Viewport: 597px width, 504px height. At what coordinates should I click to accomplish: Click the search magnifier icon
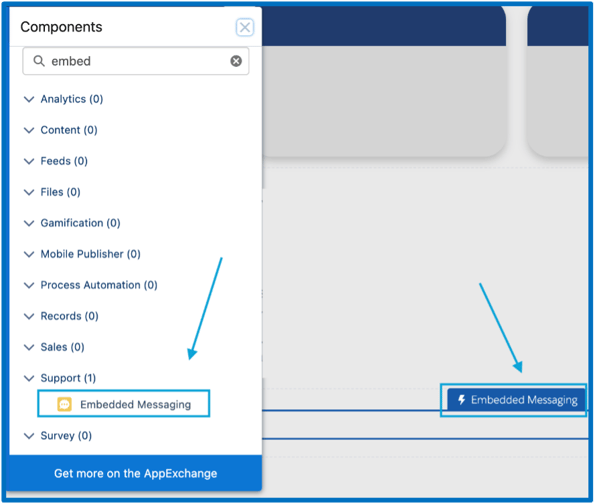pyautogui.click(x=39, y=61)
